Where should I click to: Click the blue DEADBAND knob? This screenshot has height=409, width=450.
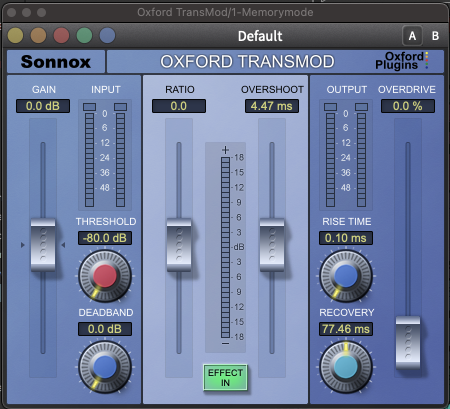(105, 366)
